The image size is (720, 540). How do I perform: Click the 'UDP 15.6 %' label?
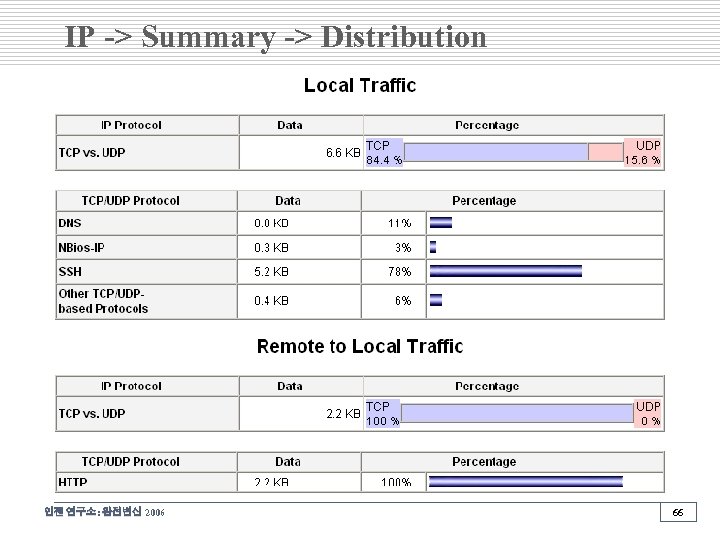[642, 152]
